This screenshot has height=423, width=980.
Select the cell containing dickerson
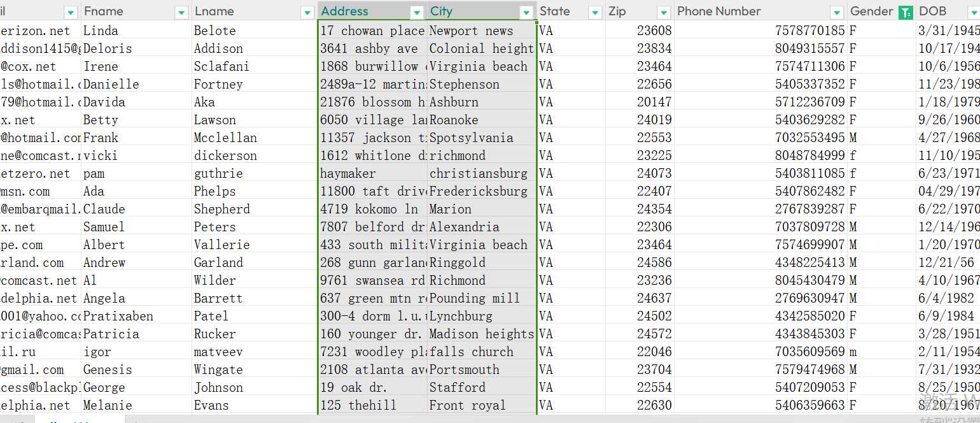[x=255, y=155]
